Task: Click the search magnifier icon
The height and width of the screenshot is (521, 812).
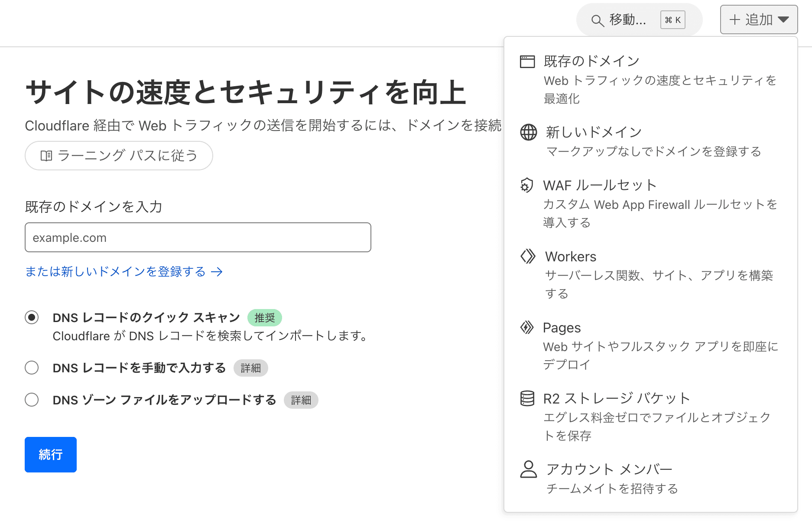Action: coord(598,20)
